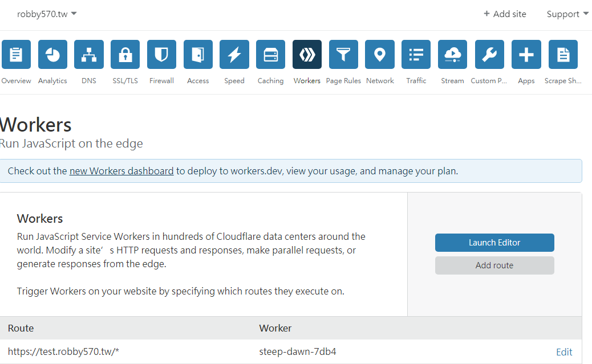The image size is (592, 364).
Task: Select the Workers chevrons icon
Action: coord(307,54)
